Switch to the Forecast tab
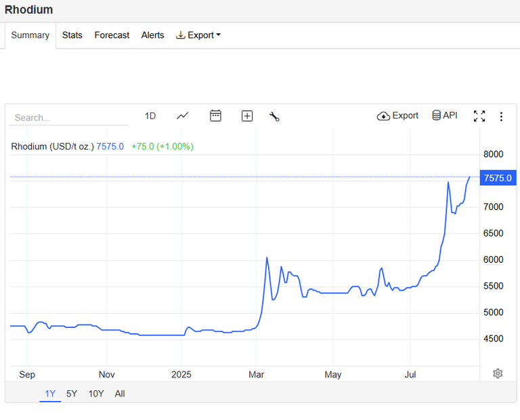Viewport: 520px width, 420px height. (x=112, y=35)
